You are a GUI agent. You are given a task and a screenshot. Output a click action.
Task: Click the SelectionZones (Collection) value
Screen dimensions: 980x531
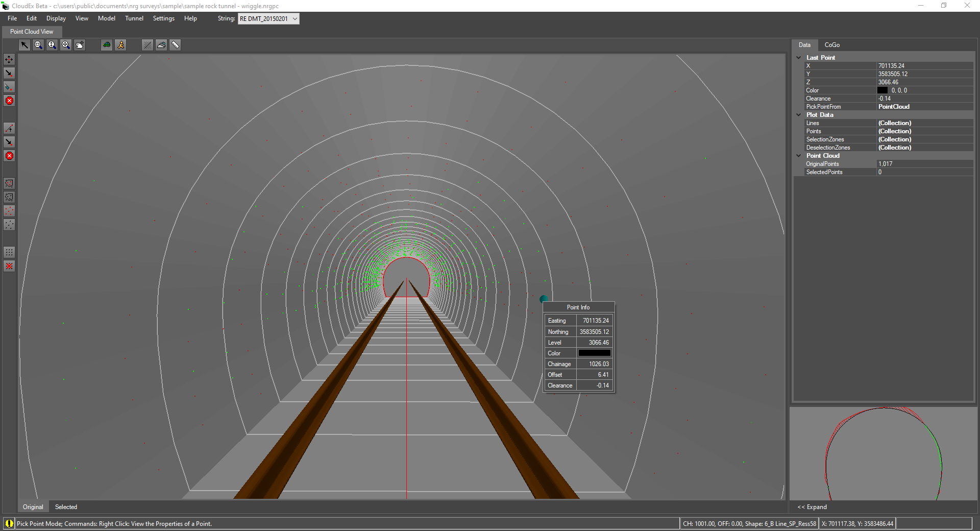(x=925, y=139)
